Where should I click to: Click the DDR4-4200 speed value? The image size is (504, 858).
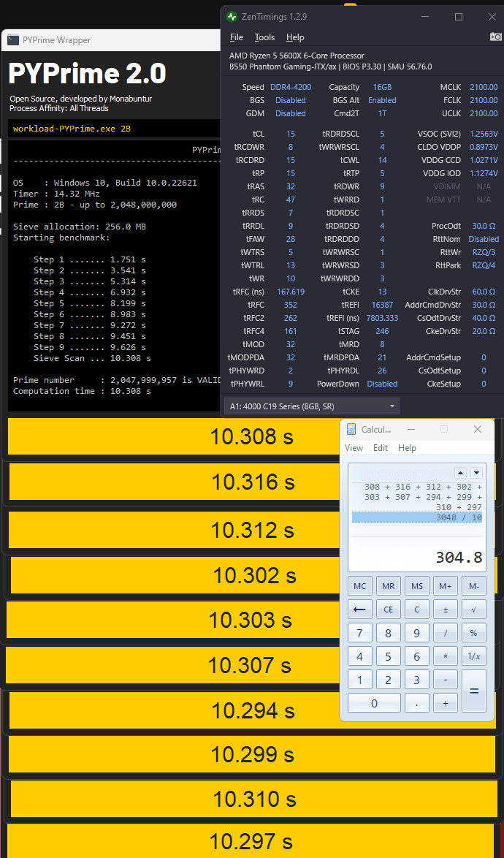tap(291, 87)
